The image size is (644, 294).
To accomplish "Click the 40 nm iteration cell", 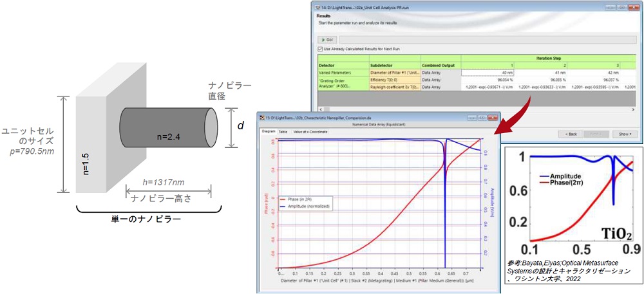I will [487, 72].
